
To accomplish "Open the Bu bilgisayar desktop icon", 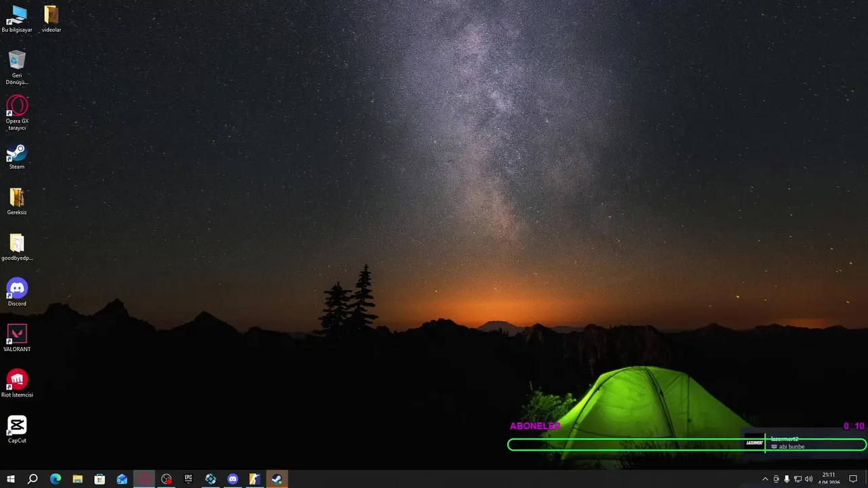I will pyautogui.click(x=17, y=20).
